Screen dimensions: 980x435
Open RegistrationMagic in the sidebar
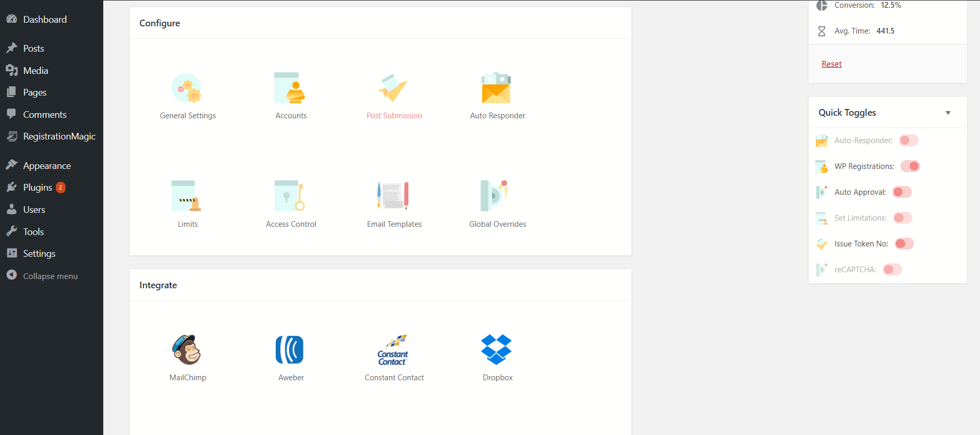click(59, 136)
